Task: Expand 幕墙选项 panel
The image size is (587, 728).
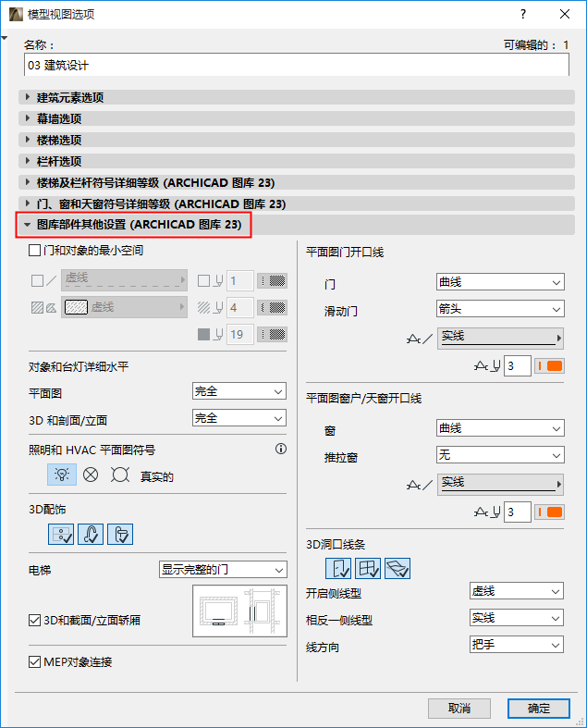Action: click(297, 118)
